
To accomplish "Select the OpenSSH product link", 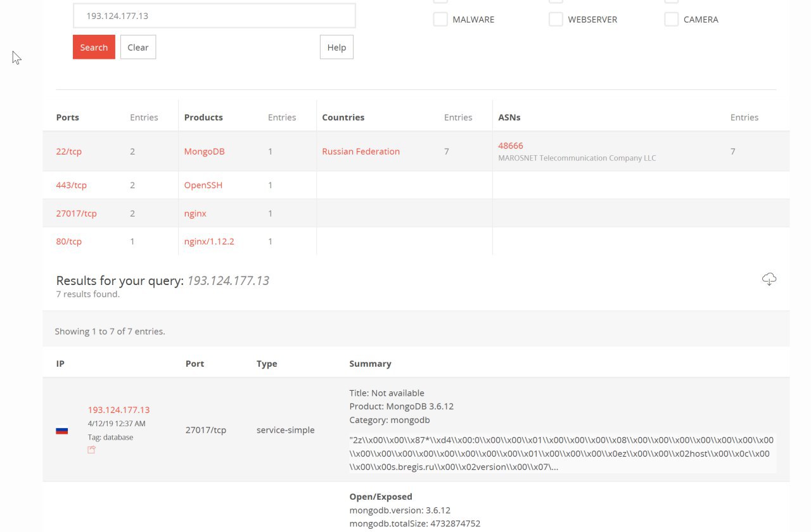I will [x=203, y=185].
